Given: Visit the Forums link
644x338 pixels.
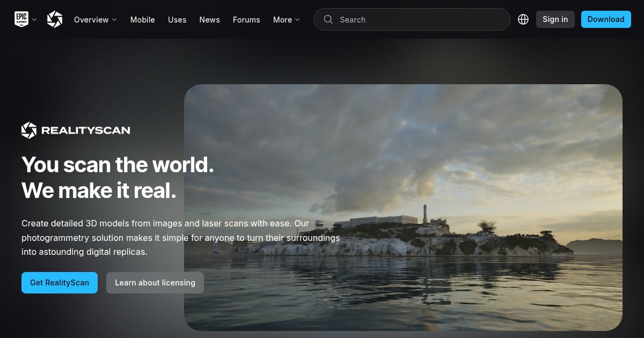Looking at the screenshot, I should 246,20.
